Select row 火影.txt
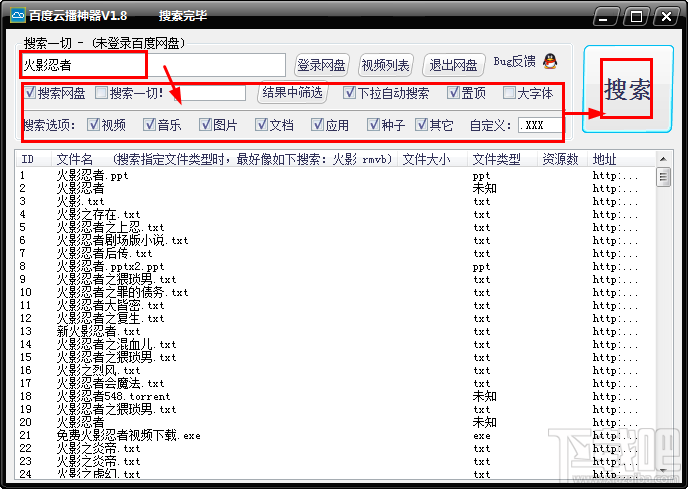688x489 pixels. pos(336,201)
